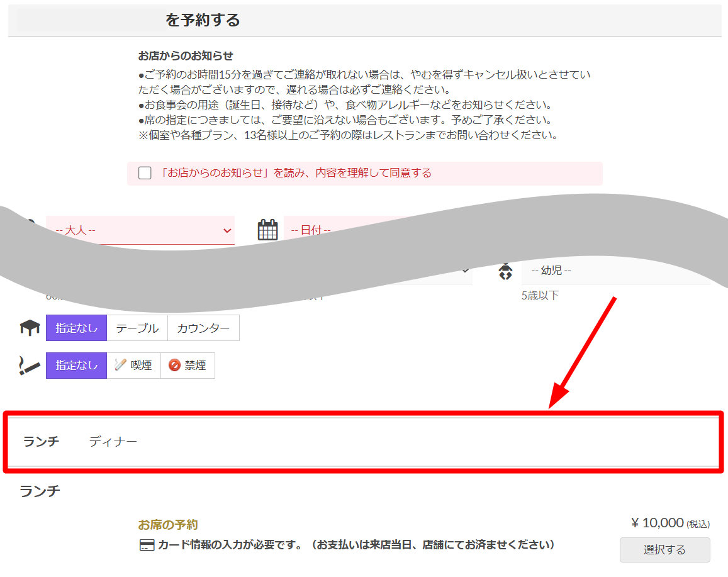
Task: Click the credit card icon in plan note
Action: (x=147, y=545)
